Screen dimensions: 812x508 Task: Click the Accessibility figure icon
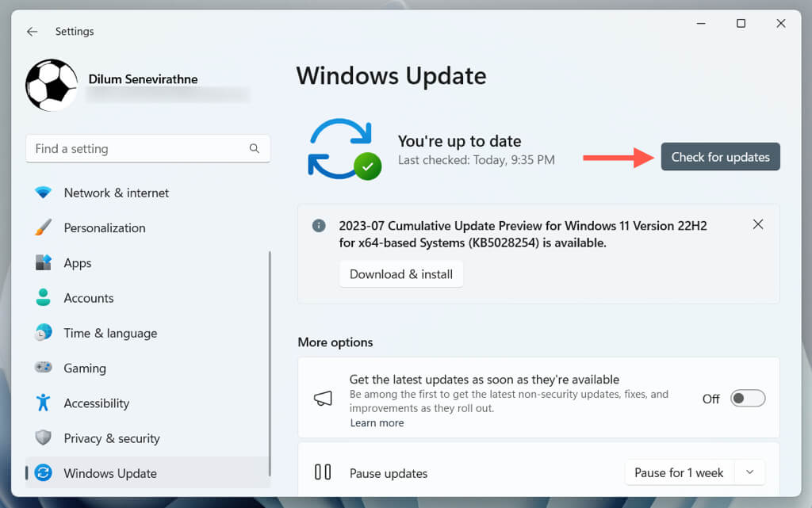click(43, 403)
